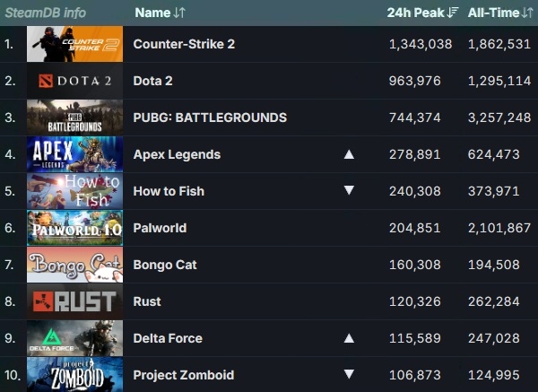The image size is (538, 392).
Task: Sort by 24h Peak descending icon
Action: click(x=453, y=13)
